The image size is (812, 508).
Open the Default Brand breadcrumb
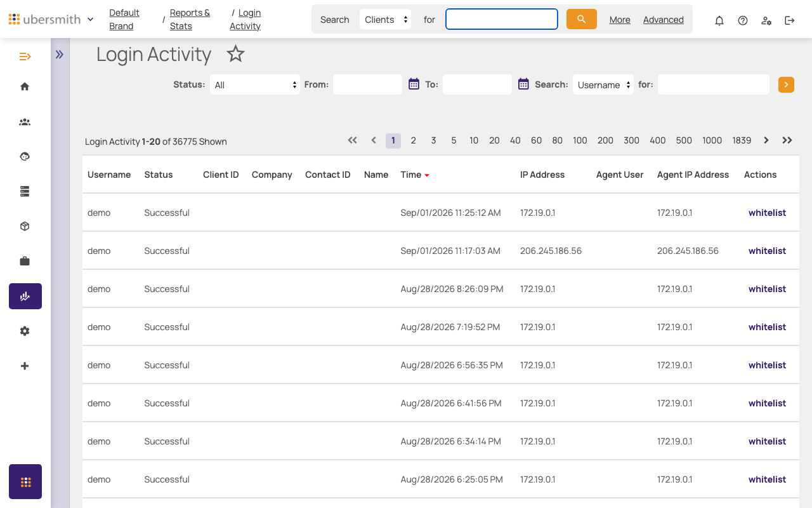point(124,19)
